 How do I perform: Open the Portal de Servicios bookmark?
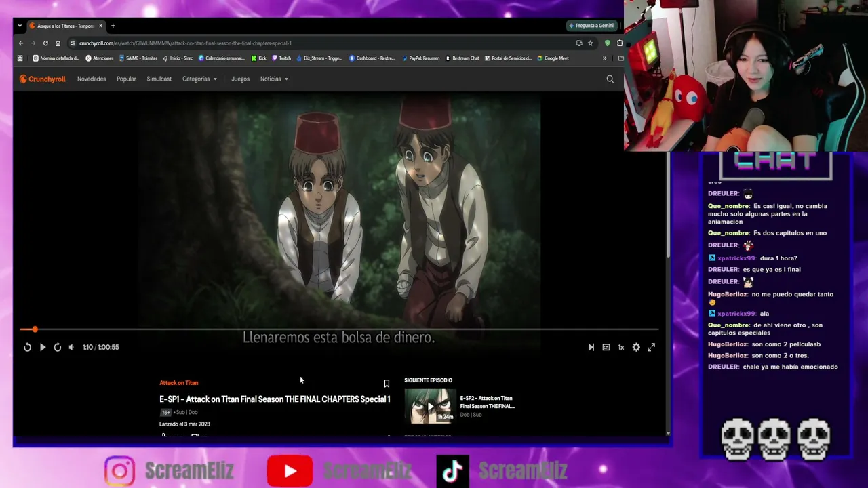[x=508, y=58]
